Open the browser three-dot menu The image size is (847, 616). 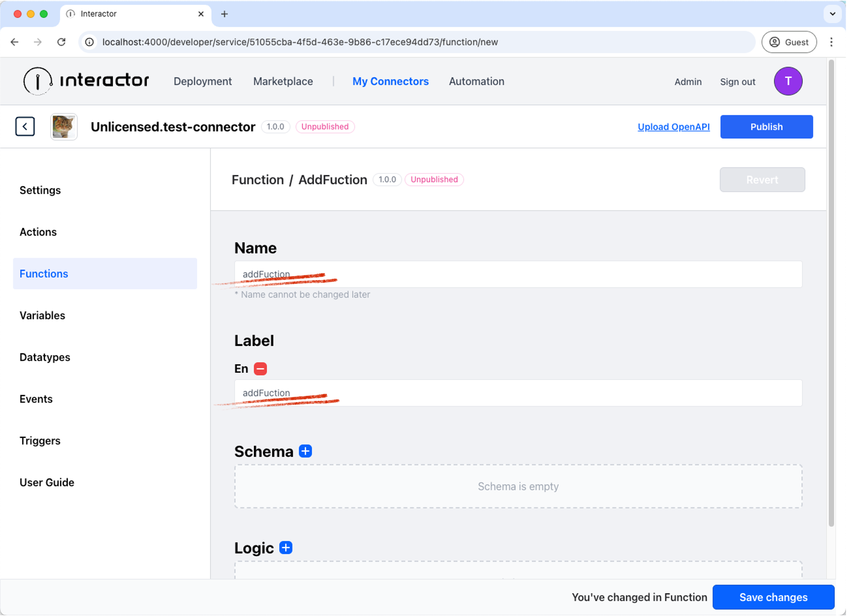tap(832, 42)
